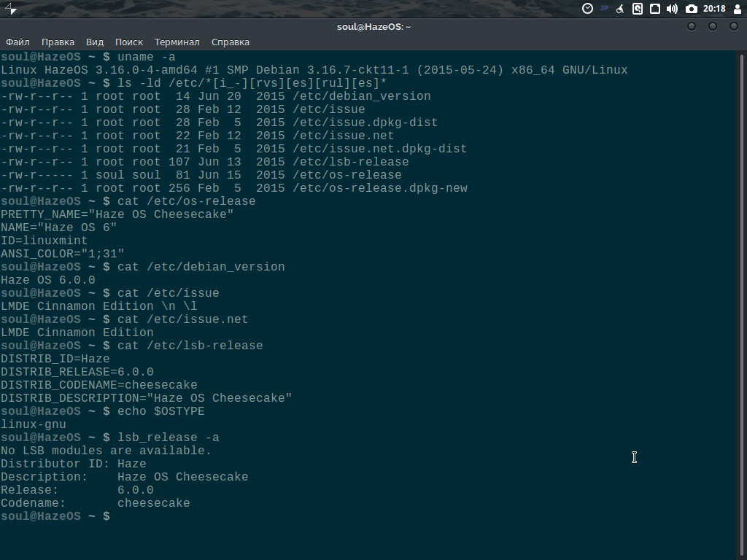Click the empty final shell prompt line

tap(55, 516)
